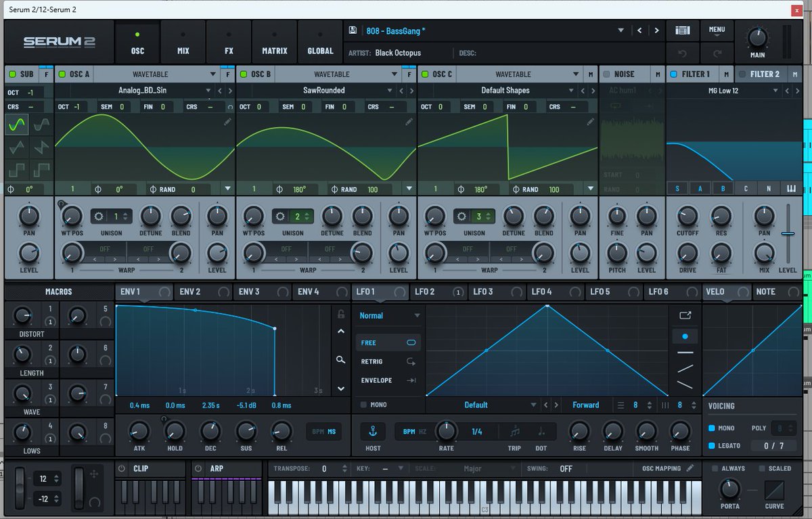Previous wavetable arrow for OSC B
Image resolution: width=812 pixels, height=519 pixels.
(401, 91)
